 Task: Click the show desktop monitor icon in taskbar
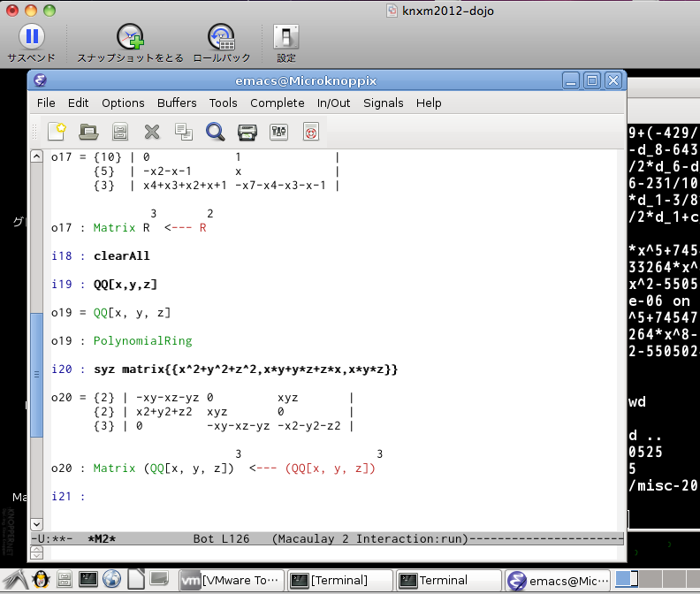[x=159, y=579]
